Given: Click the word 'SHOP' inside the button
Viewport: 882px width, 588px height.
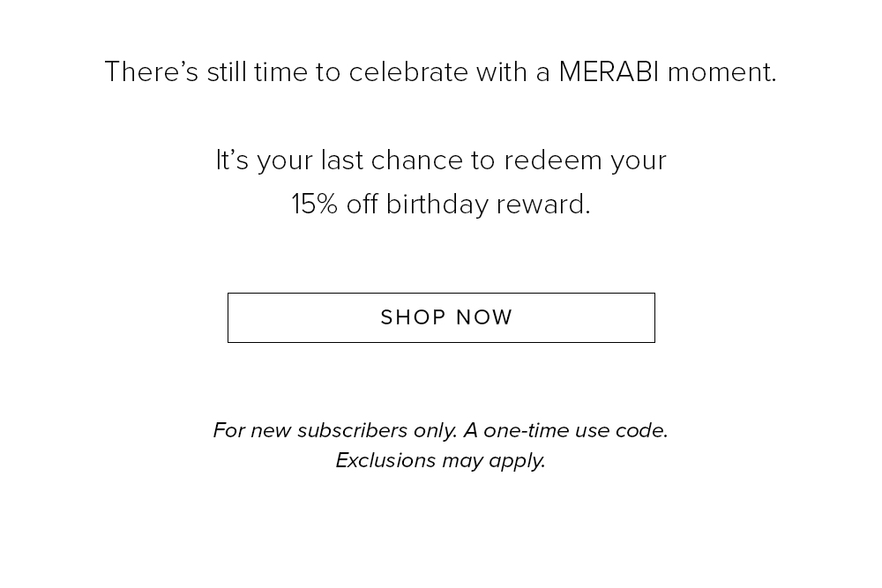Looking at the screenshot, I should (414, 317).
